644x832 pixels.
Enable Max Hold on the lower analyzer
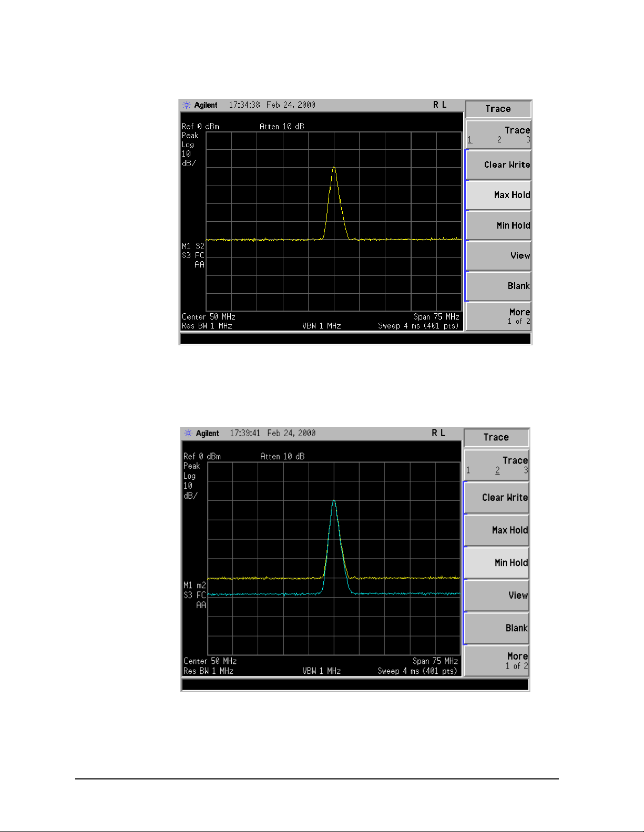(496, 530)
